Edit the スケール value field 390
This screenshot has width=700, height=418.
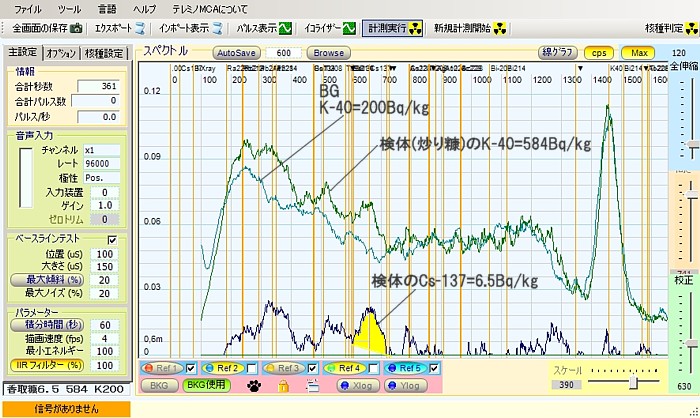[x=567, y=385]
